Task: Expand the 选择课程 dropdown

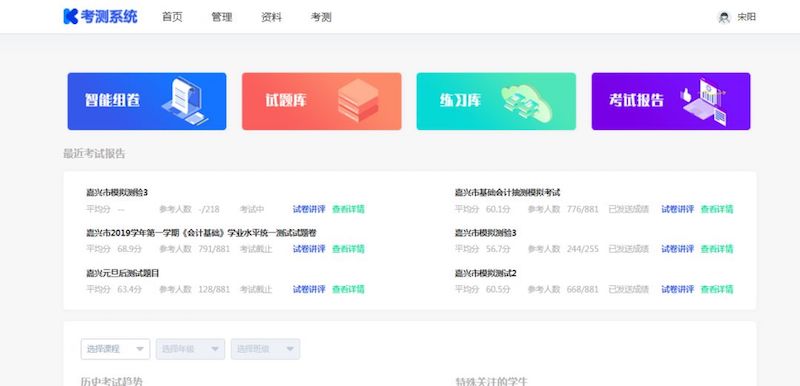Action: [115, 349]
